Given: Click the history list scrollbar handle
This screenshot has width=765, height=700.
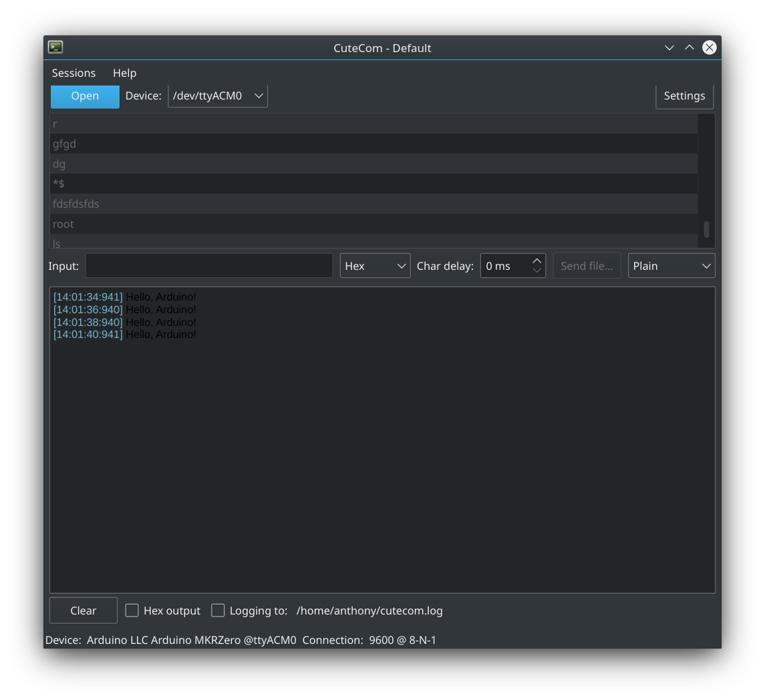Looking at the screenshot, I should click(x=706, y=229).
